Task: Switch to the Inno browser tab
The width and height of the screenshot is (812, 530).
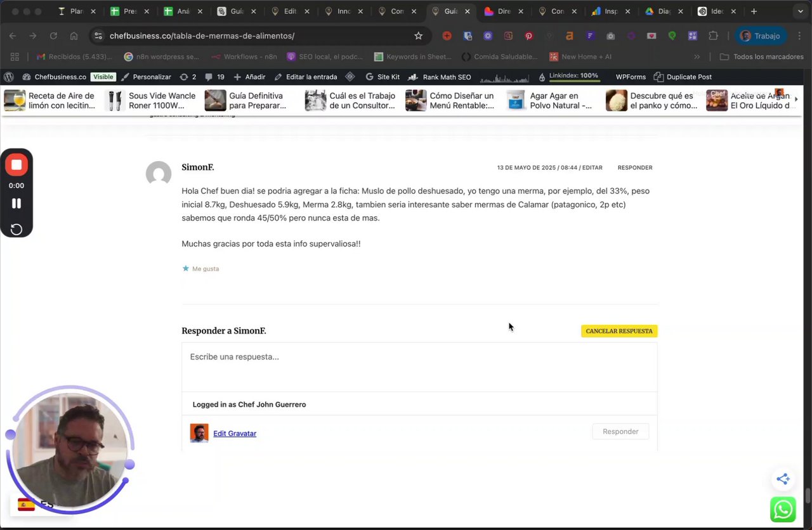Action: tap(343, 11)
